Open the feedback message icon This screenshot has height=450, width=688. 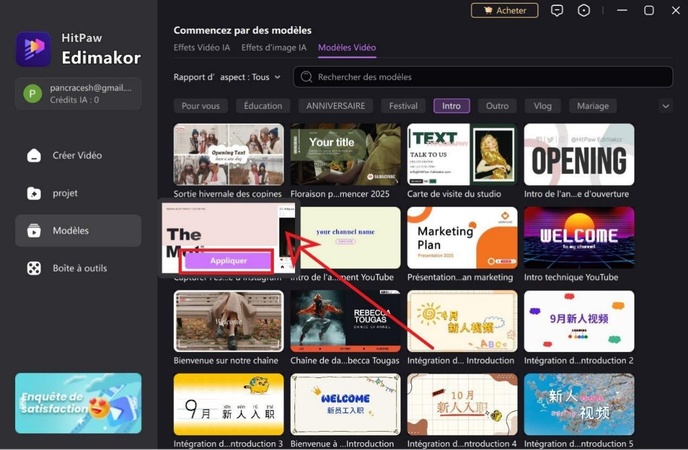(558, 11)
